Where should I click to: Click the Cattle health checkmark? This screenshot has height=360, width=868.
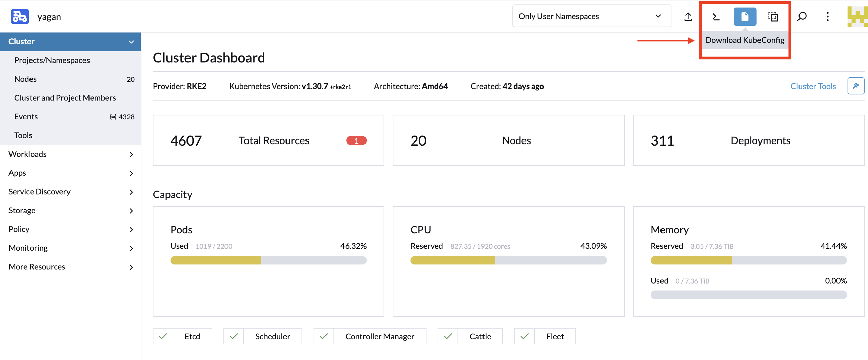tap(448, 336)
